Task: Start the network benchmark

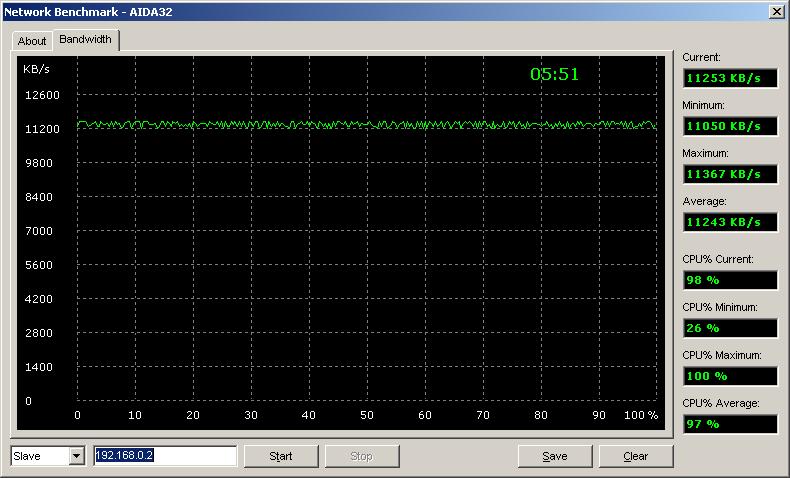Action: click(281, 456)
